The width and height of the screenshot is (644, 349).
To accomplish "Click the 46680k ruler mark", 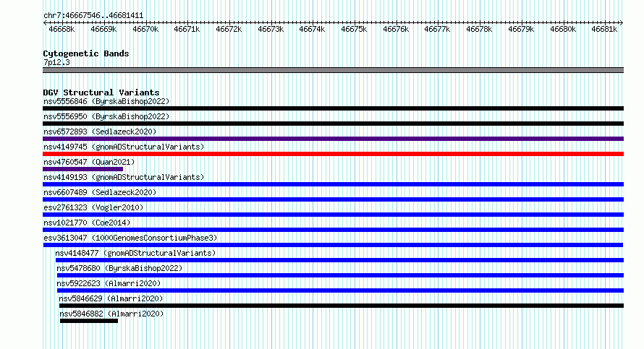I will point(563,29).
